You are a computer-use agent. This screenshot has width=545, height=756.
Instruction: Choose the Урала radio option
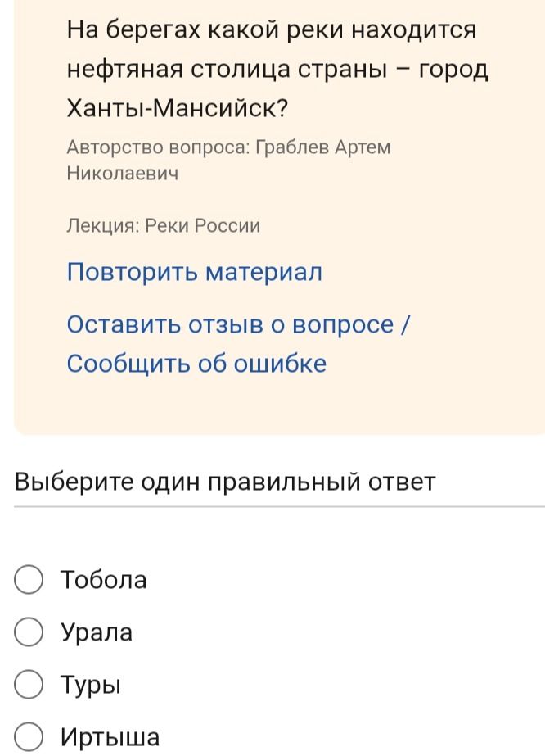coord(29,632)
